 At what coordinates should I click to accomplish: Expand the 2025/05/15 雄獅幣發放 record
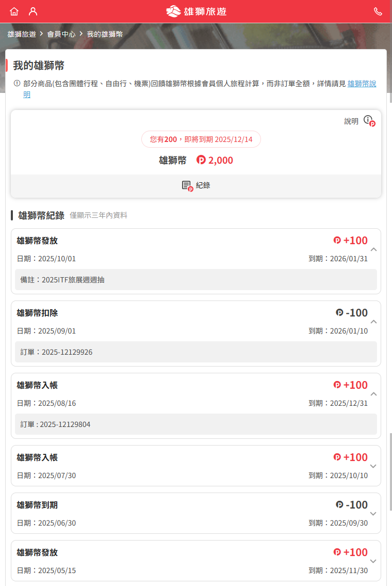point(374,561)
